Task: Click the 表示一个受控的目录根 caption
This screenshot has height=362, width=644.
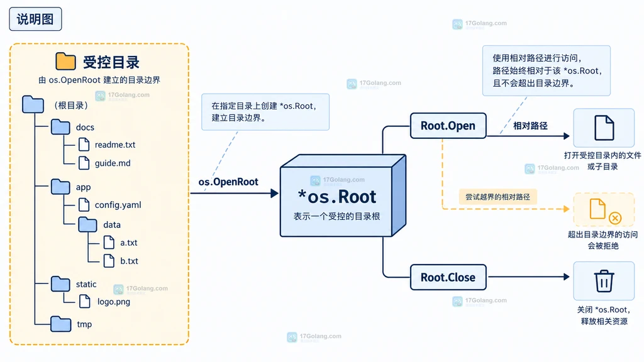Action: [336, 216]
